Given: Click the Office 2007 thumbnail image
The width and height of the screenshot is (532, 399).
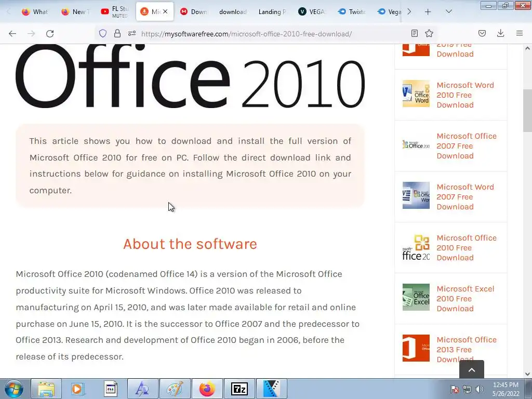Looking at the screenshot, I should (x=416, y=145).
